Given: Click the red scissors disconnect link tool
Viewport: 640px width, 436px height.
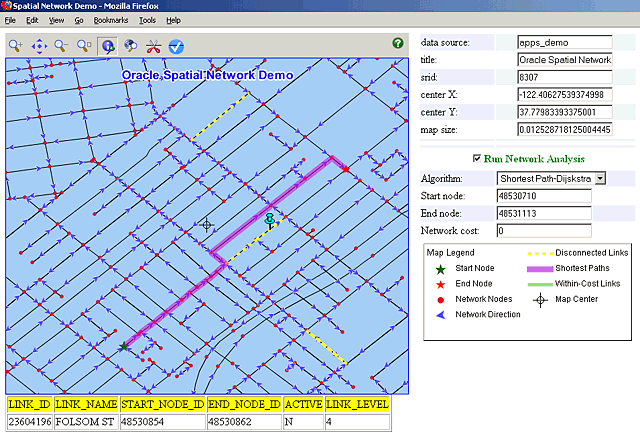Looking at the screenshot, I should pos(154,45).
